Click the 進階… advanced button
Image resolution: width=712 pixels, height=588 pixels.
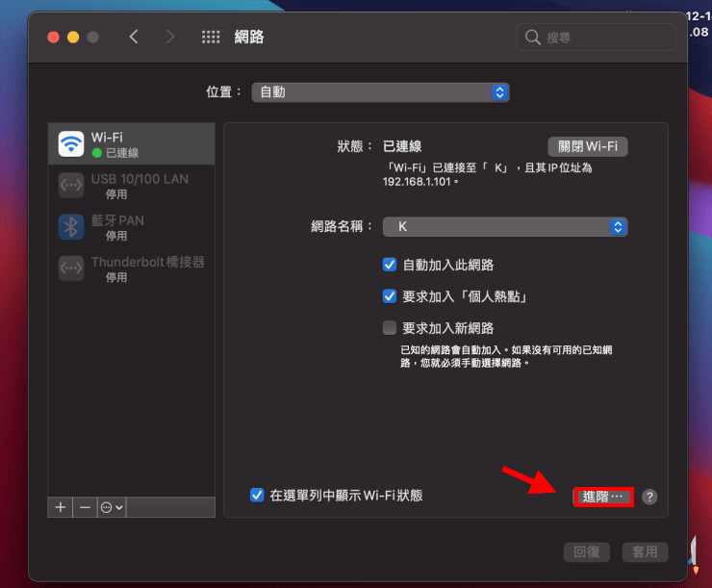pos(603,497)
